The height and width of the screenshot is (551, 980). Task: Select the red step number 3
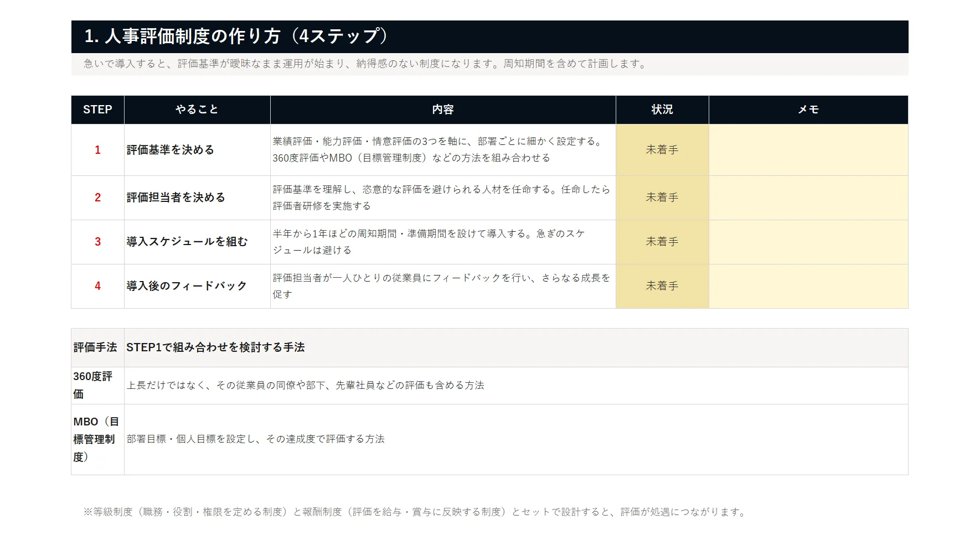coord(97,242)
